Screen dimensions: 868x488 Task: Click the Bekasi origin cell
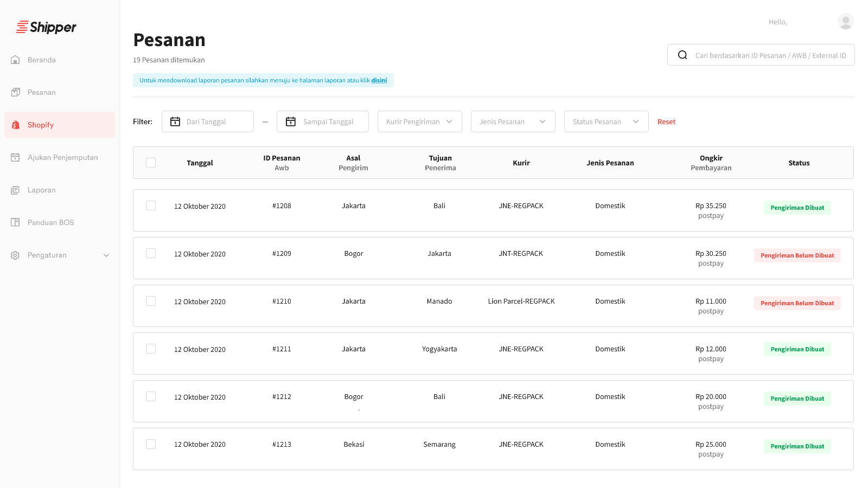354,445
